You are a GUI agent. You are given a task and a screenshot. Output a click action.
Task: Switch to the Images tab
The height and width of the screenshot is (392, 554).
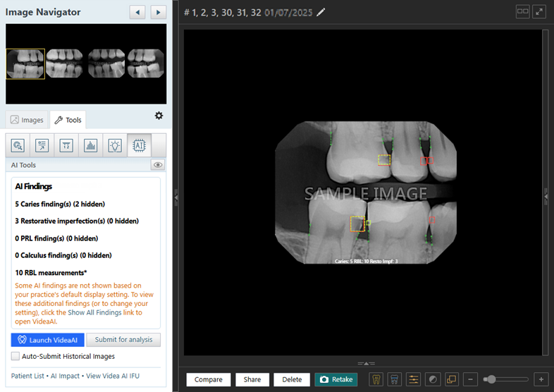point(27,120)
